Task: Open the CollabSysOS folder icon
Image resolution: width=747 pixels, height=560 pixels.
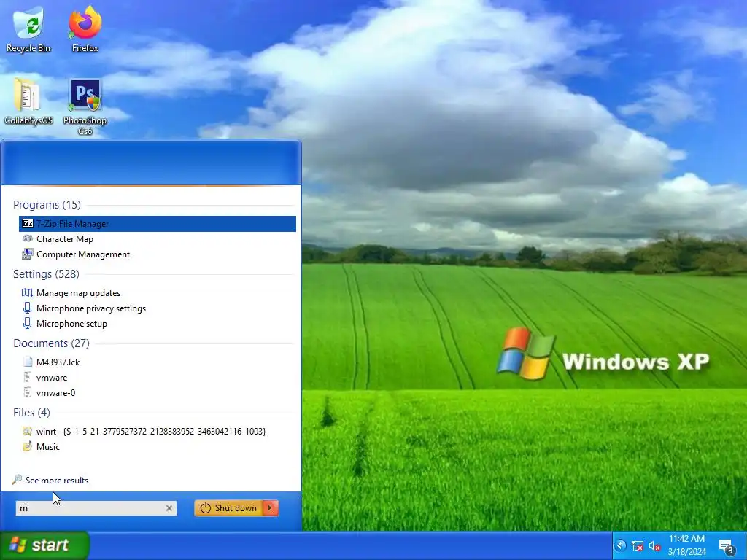Action: pyautogui.click(x=28, y=101)
